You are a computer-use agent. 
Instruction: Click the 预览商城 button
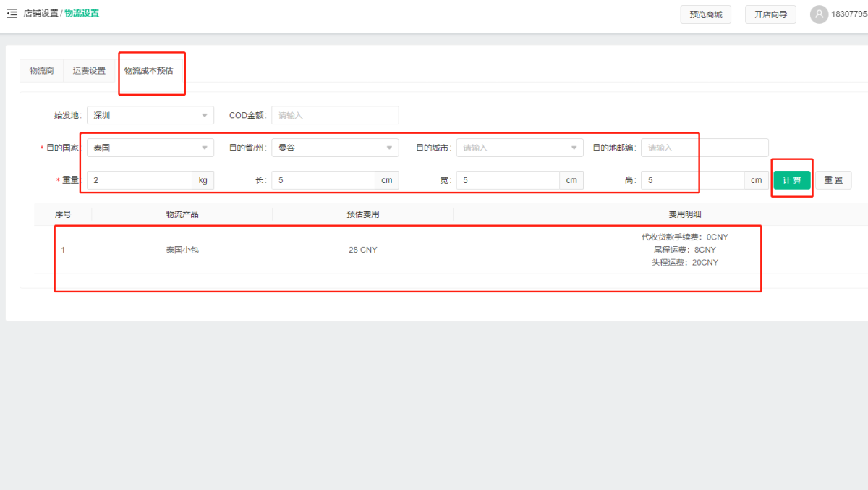(x=705, y=14)
